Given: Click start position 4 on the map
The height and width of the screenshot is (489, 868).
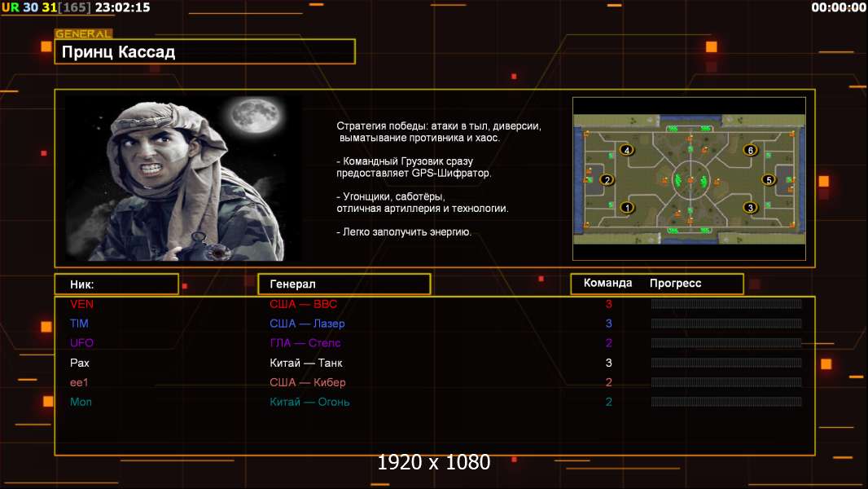Looking at the screenshot, I should click(x=627, y=150).
